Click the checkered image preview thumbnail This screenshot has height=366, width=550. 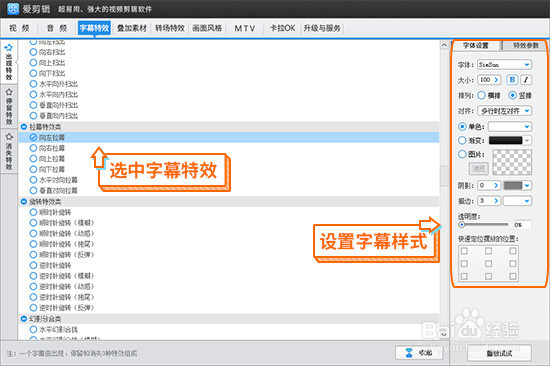click(512, 162)
